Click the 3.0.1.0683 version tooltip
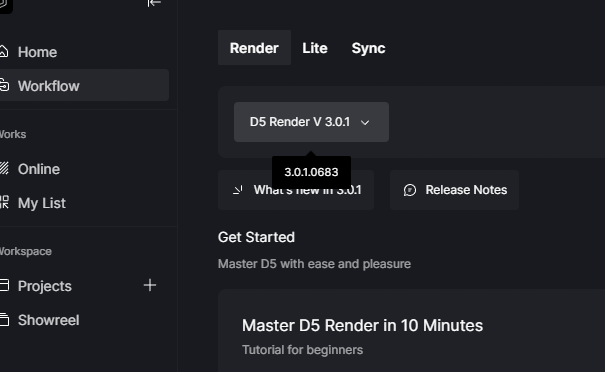This screenshot has width=605, height=372. click(311, 172)
